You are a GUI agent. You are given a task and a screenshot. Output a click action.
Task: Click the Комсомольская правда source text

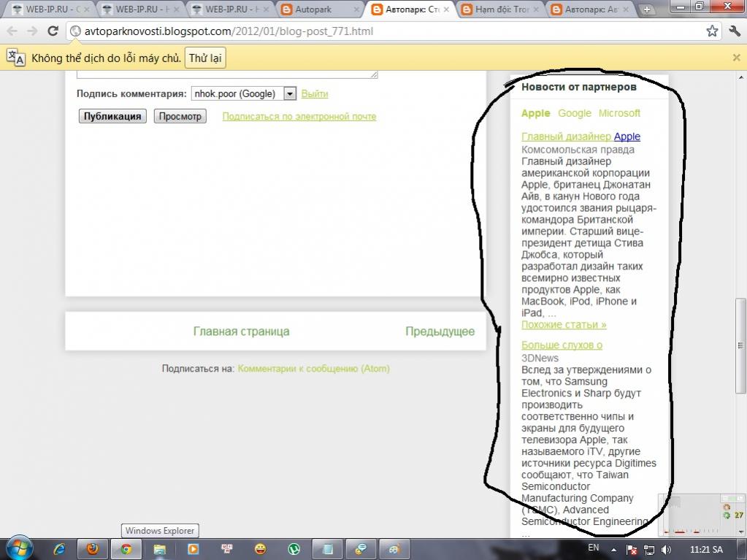(x=578, y=150)
